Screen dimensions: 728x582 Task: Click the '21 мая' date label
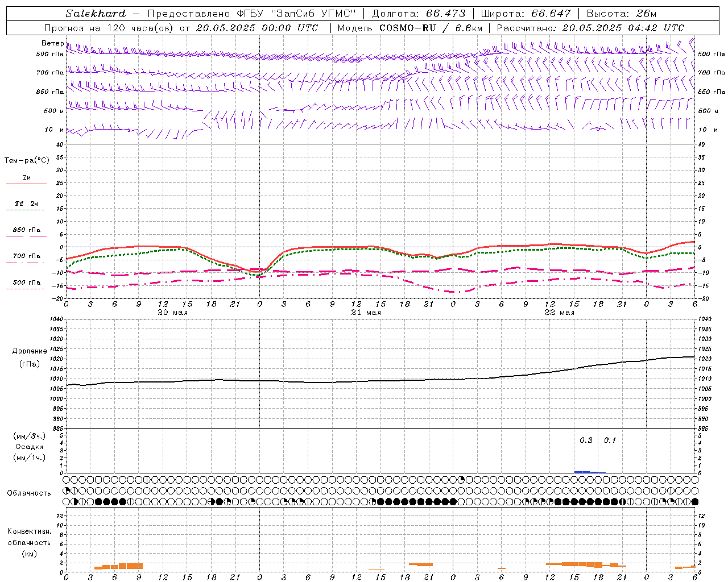click(x=366, y=313)
